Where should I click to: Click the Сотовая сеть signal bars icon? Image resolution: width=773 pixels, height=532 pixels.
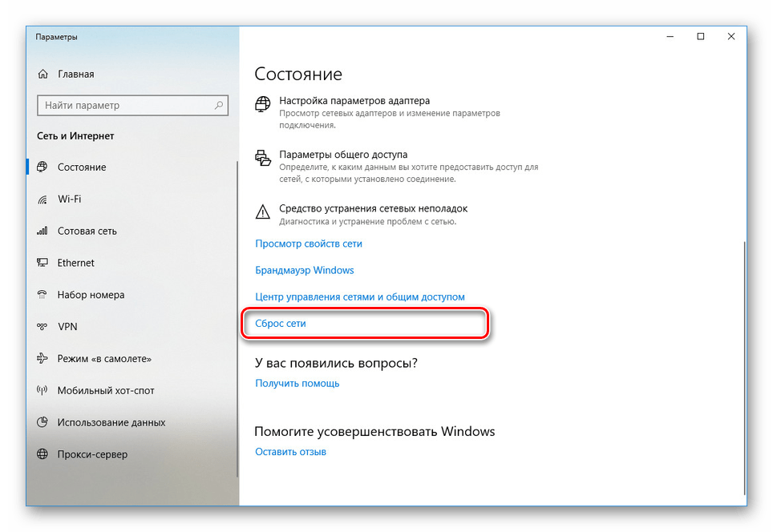pyautogui.click(x=42, y=231)
